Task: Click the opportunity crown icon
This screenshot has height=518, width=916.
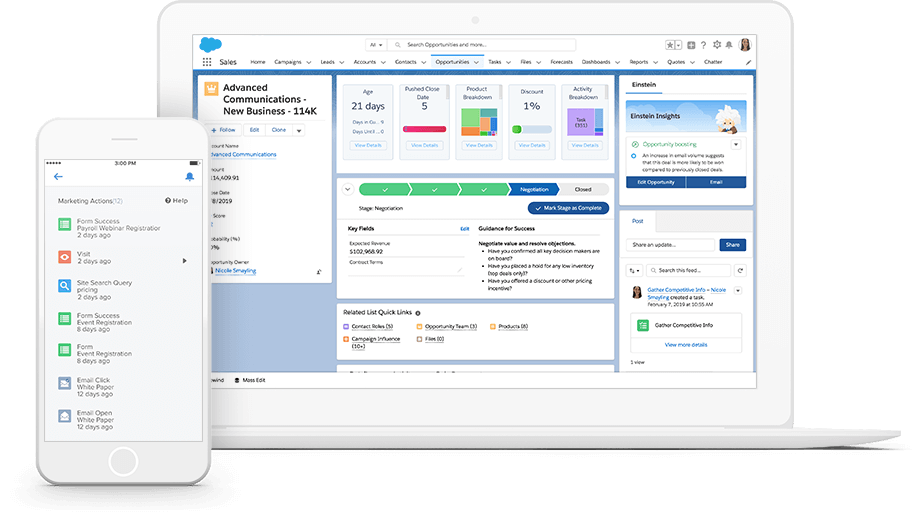Action: pyautogui.click(x=211, y=89)
